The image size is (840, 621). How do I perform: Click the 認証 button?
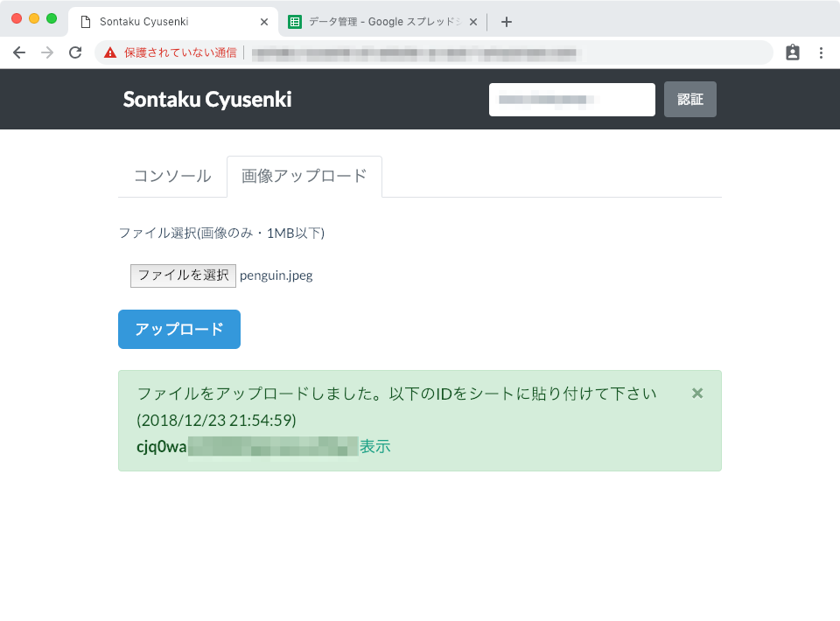click(689, 99)
